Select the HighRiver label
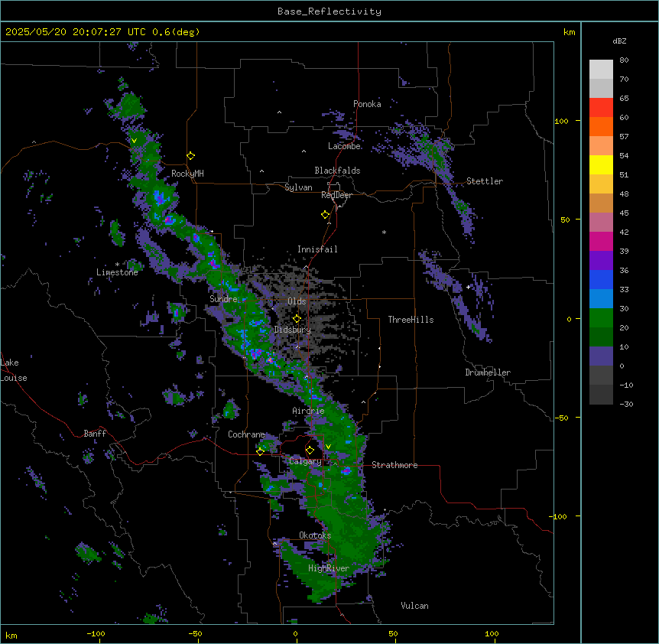This screenshot has height=644, width=659. point(329,568)
